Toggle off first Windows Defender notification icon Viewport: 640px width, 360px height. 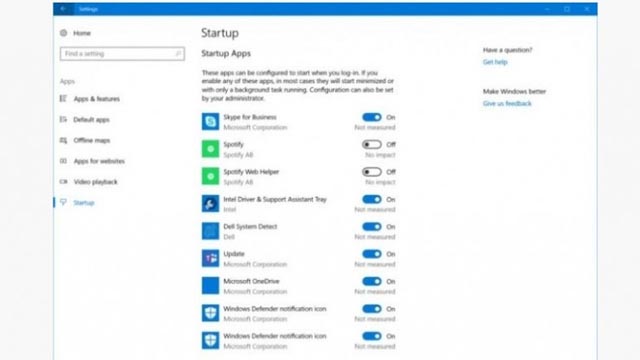pyautogui.click(x=371, y=309)
